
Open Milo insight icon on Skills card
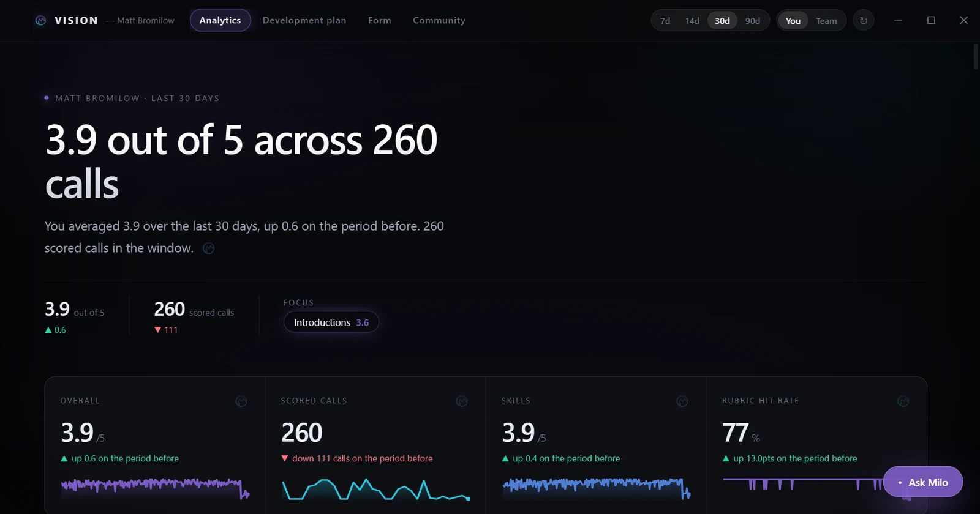[682, 401]
